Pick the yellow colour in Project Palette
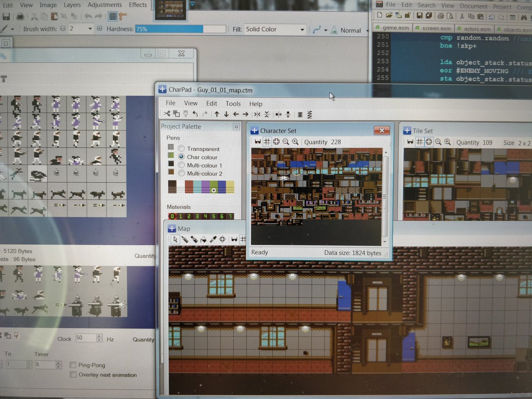Screen dimensions: 532x399 [x=230, y=187]
